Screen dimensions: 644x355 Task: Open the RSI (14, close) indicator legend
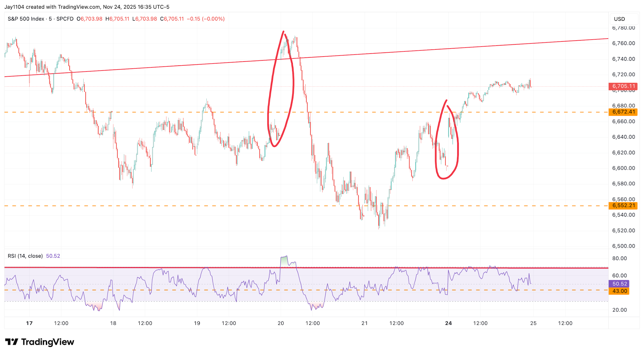point(25,256)
